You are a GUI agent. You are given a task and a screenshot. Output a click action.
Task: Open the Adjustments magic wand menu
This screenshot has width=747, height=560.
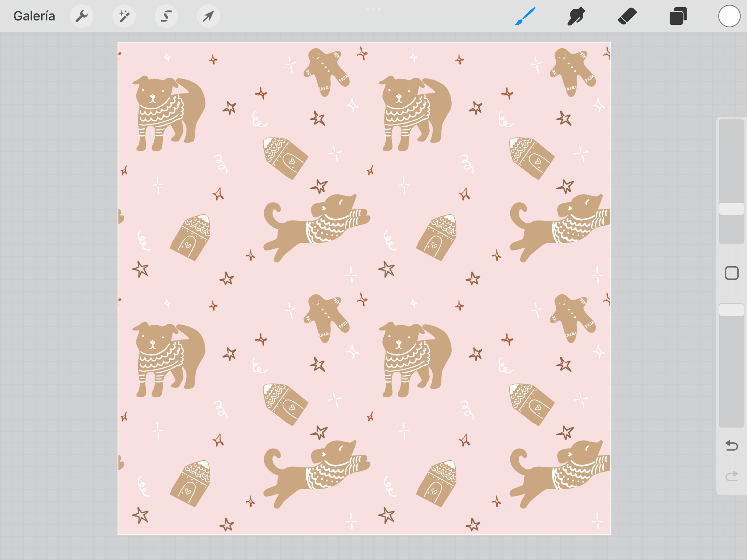coord(124,16)
